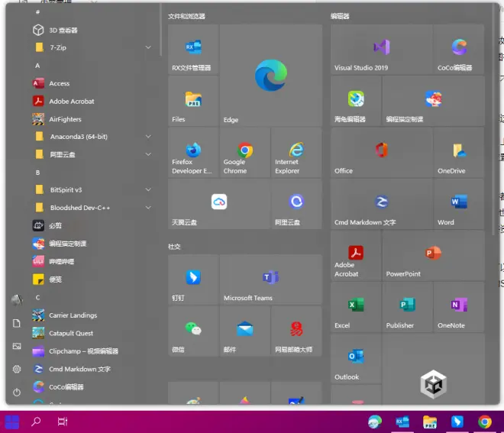Open the 阿里云盘 tile
Viewport: 504px width, 433px height.
tap(296, 204)
